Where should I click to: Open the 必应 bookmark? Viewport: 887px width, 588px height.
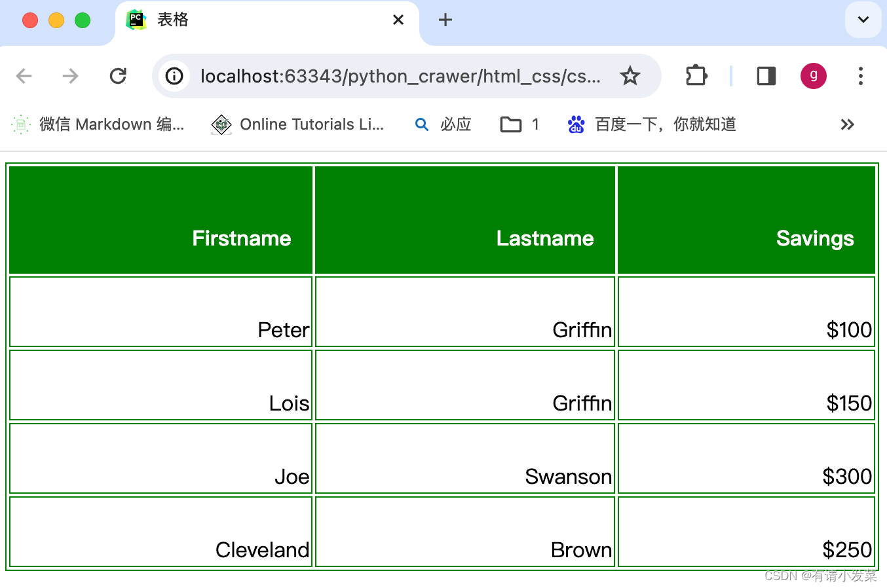click(443, 124)
